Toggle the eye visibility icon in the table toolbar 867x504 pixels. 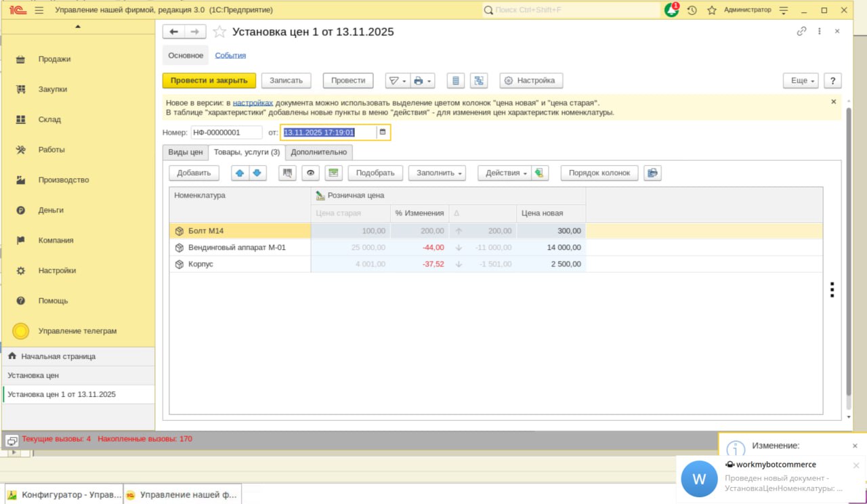coord(310,173)
